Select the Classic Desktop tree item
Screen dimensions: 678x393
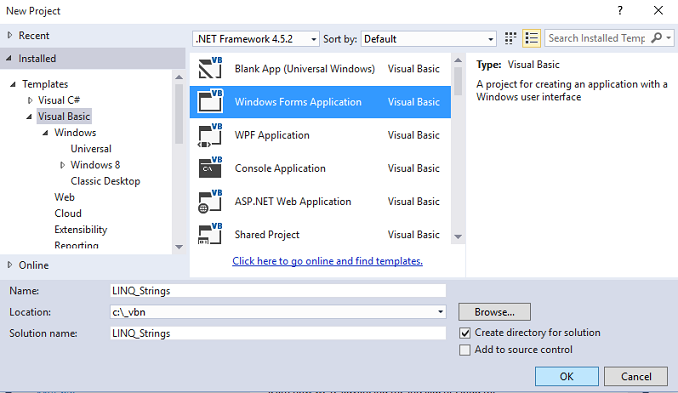[106, 181]
